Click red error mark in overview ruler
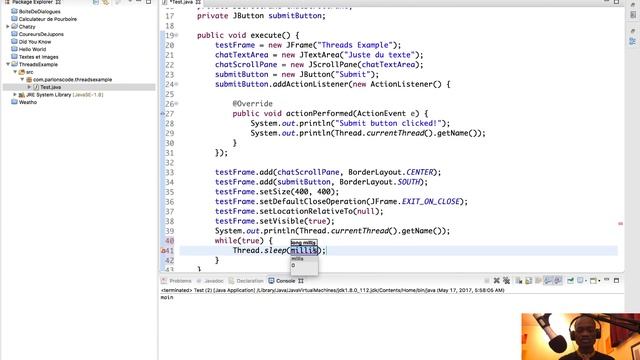Image resolution: width=640 pixels, height=360 pixels. 620,224
